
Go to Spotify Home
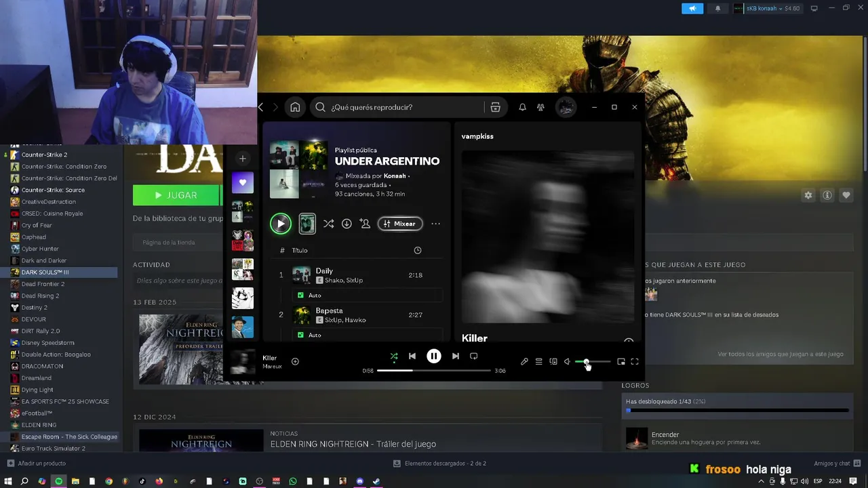(295, 107)
